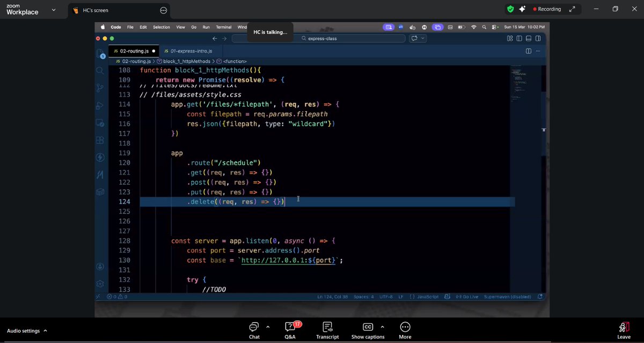Open the Code menu in the menu bar
This screenshot has height=343, width=644.
point(116,27)
